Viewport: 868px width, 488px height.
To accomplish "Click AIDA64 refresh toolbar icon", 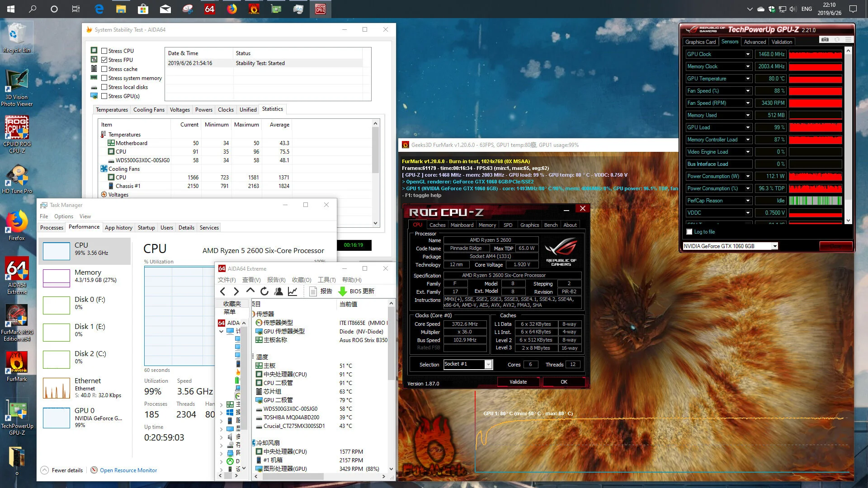I will click(x=264, y=291).
